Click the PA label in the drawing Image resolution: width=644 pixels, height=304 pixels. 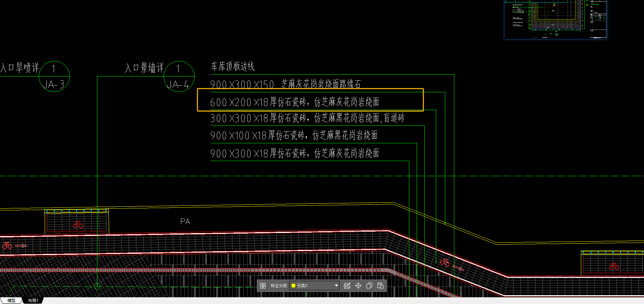(185, 221)
